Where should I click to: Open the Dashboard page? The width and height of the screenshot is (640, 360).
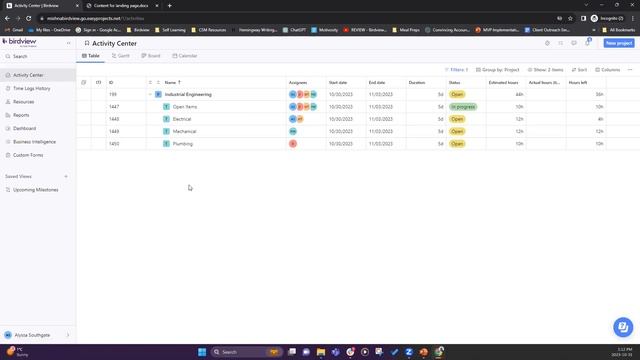(24, 129)
